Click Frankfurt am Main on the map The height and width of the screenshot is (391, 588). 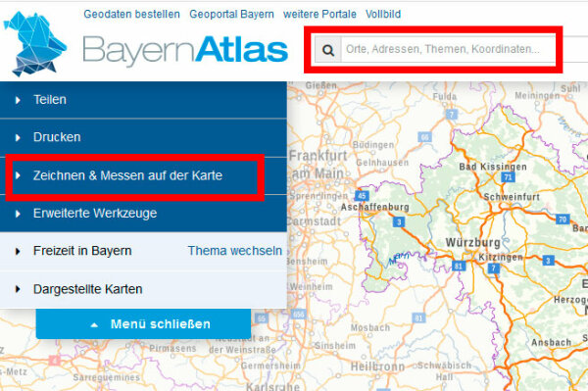[318, 165]
